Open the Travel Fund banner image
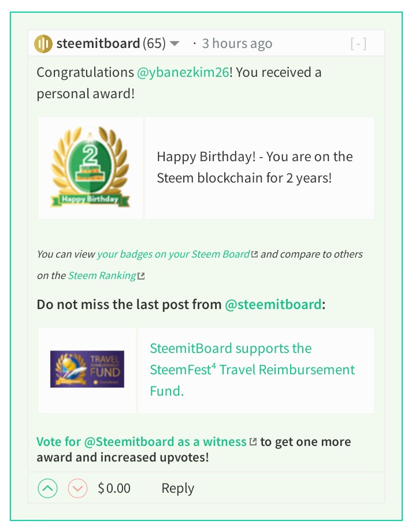This screenshot has height=532, width=412. pyautogui.click(x=87, y=369)
